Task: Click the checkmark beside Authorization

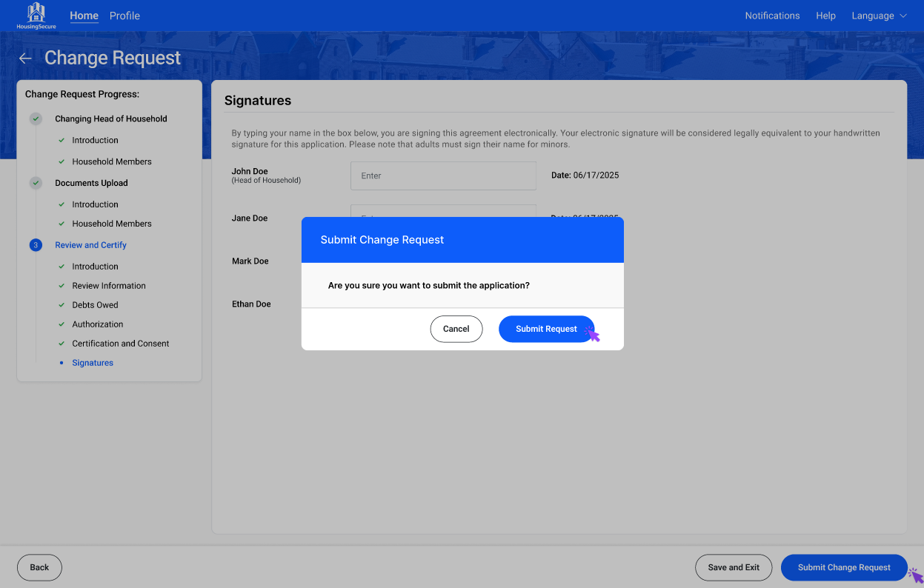Action: click(x=62, y=324)
